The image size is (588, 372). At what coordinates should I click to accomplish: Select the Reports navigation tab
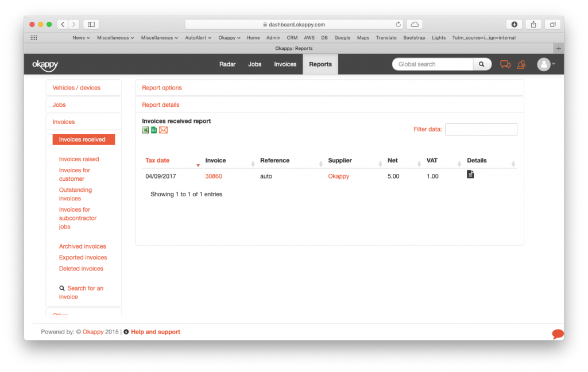(x=320, y=64)
